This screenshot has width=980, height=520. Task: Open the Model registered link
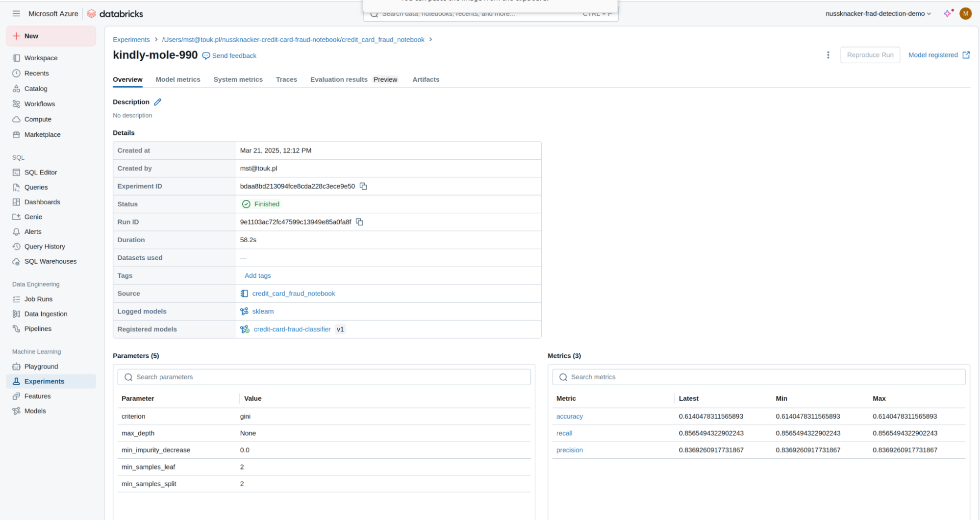939,55
